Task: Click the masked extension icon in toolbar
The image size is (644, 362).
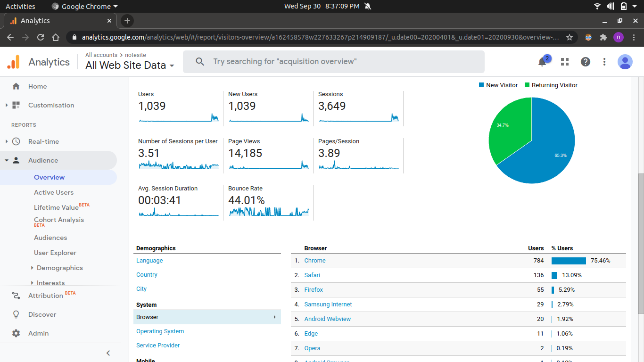Action: point(588,37)
